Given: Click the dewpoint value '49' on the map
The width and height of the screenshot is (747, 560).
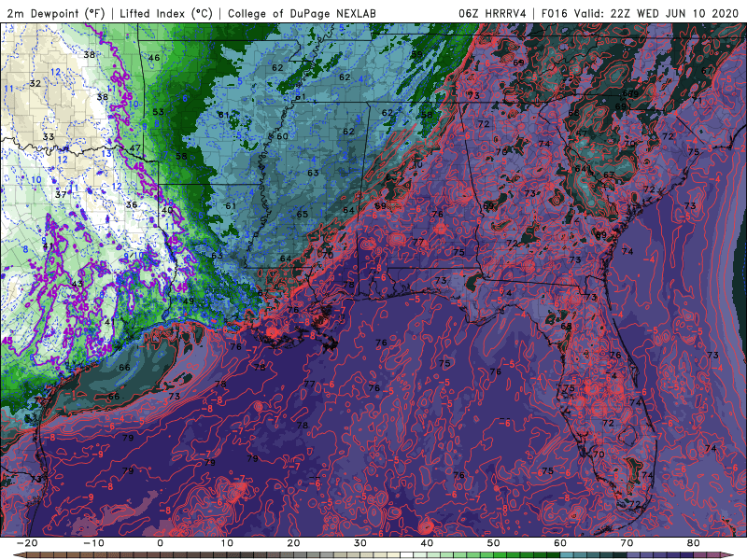Looking at the screenshot, I should pyautogui.click(x=189, y=301).
